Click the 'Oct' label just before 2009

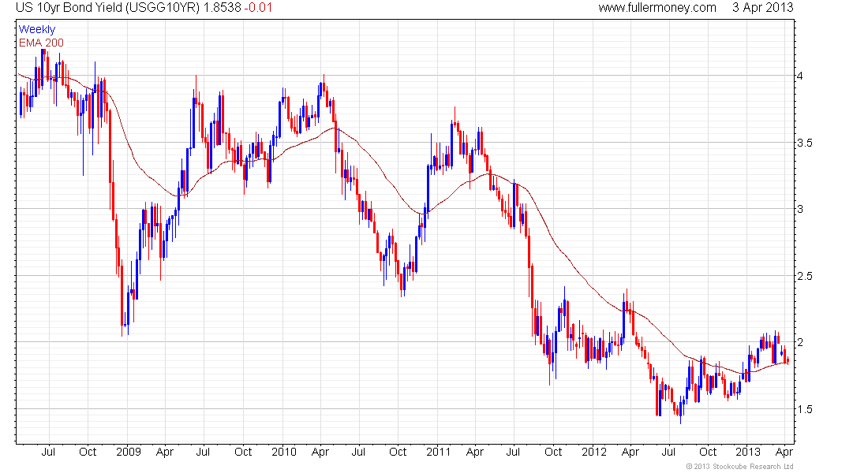pyautogui.click(x=88, y=452)
